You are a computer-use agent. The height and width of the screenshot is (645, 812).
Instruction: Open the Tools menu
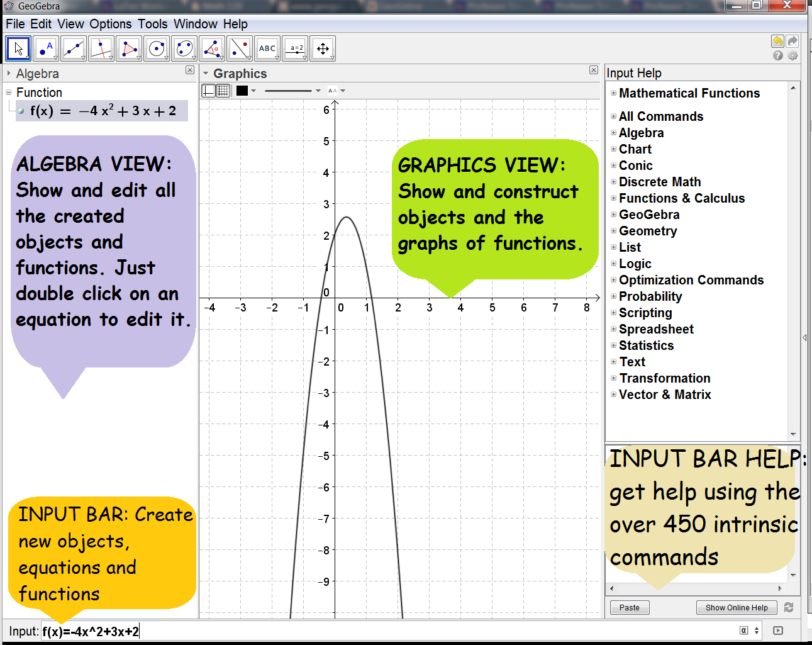[153, 24]
